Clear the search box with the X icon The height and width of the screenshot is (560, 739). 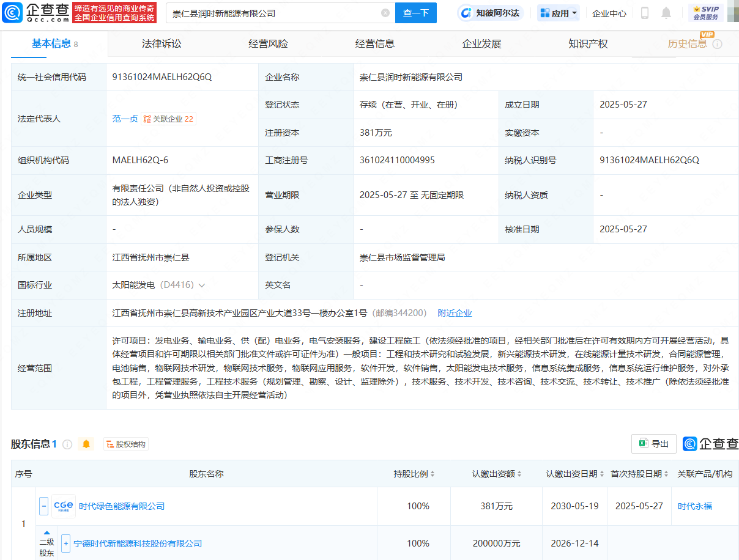(385, 13)
